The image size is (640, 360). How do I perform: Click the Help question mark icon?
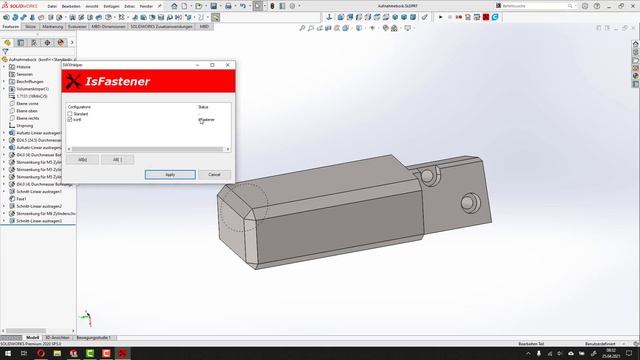coord(597,6)
